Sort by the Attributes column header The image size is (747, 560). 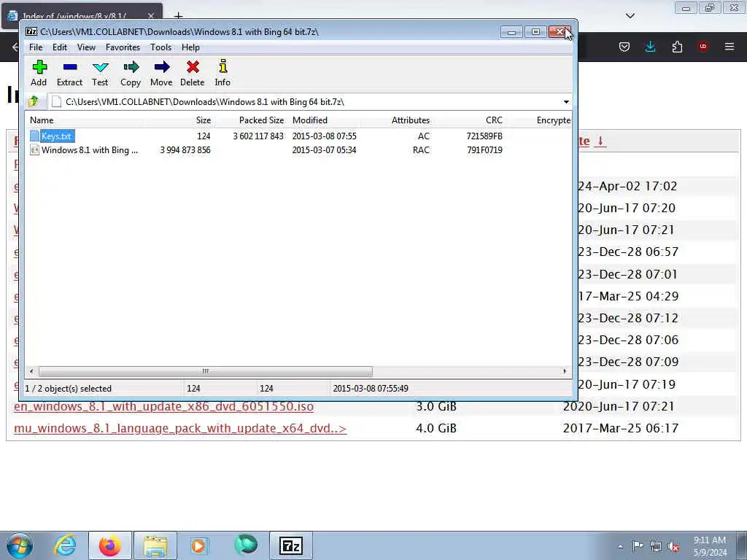pos(397,120)
